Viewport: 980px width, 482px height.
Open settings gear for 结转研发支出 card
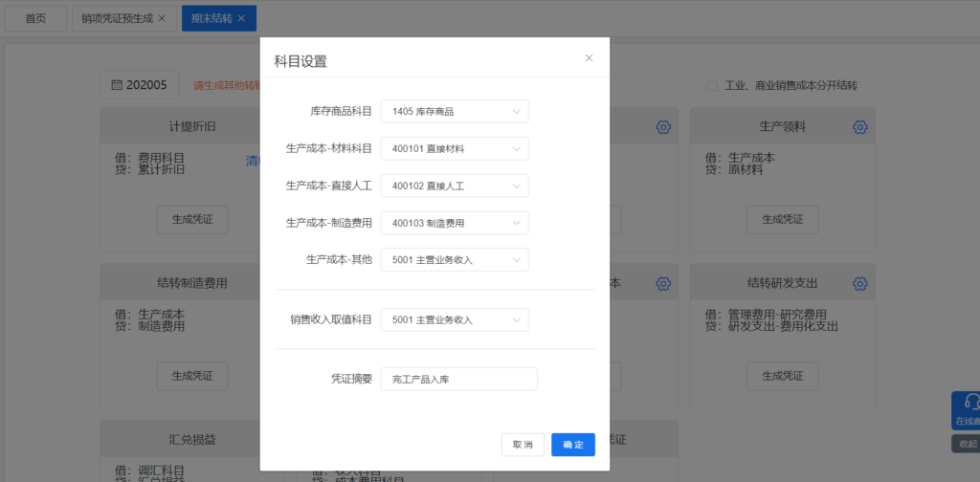[860, 283]
